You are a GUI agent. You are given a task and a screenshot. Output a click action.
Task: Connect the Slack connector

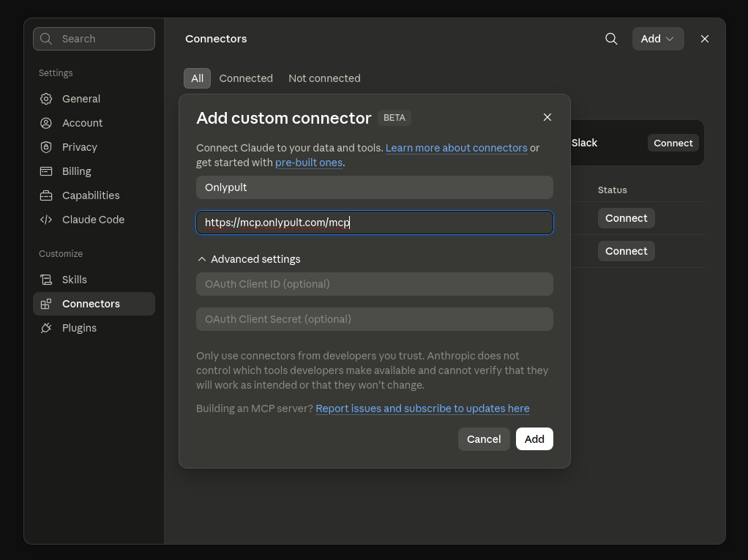pos(673,143)
